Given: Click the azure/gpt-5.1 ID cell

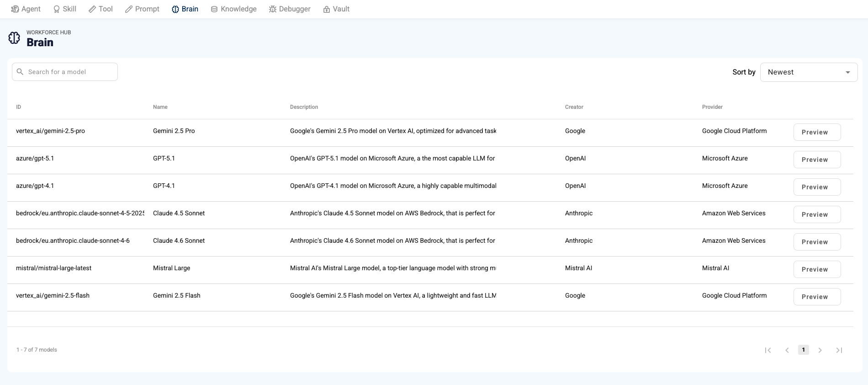Looking at the screenshot, I should [35, 158].
